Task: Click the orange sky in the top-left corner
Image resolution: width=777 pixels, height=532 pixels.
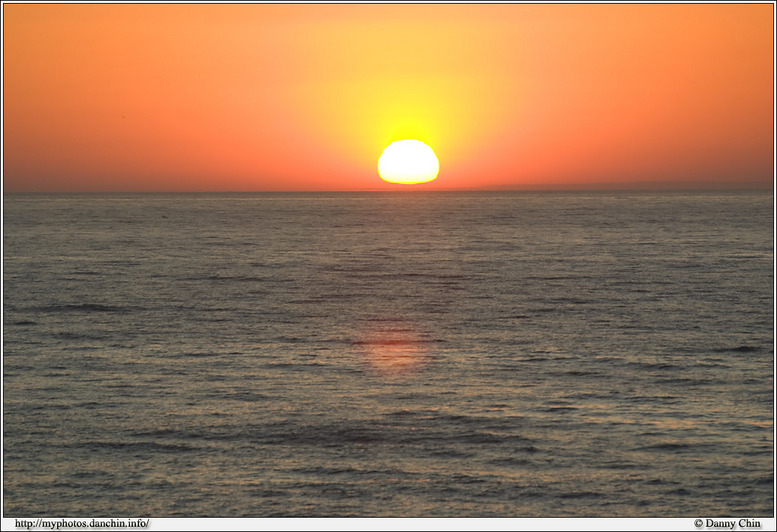Action: 40,30
